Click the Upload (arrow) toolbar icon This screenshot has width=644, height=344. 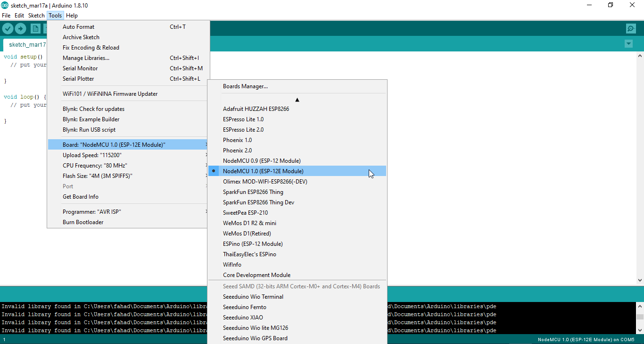(20, 28)
